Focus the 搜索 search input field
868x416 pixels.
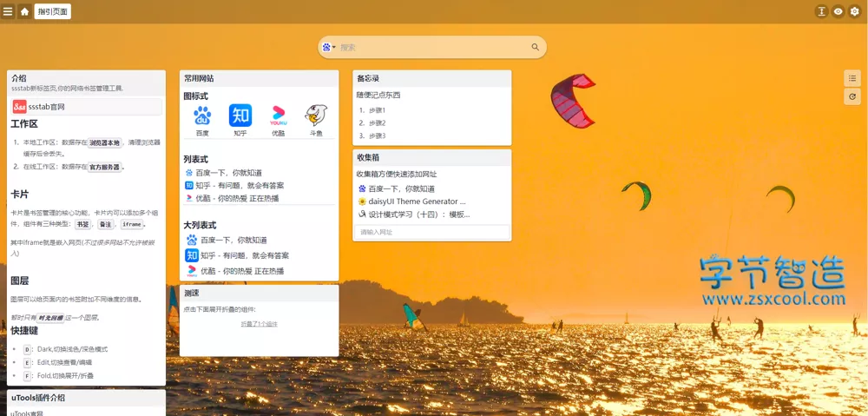pyautogui.click(x=434, y=47)
